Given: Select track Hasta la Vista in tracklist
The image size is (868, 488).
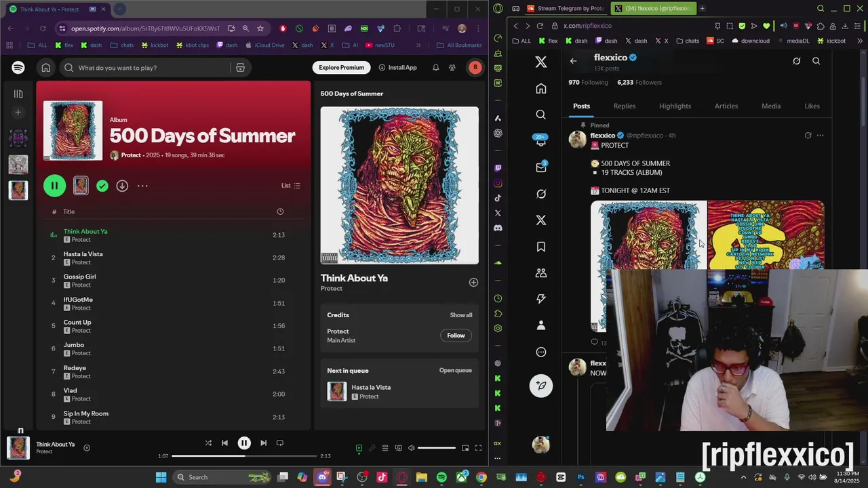Looking at the screenshot, I should (x=175, y=258).
